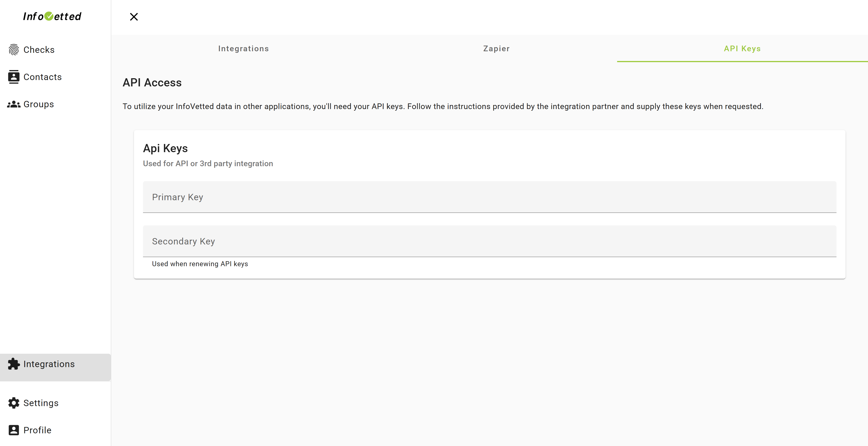
Task: Navigate to Groups sidebar label
Action: click(39, 104)
